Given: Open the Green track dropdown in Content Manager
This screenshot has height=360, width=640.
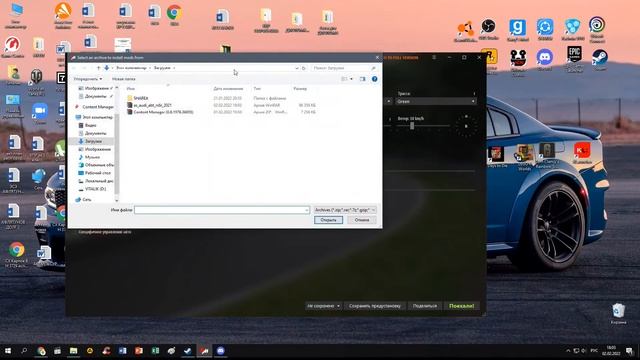Looking at the screenshot, I should click(x=436, y=101).
